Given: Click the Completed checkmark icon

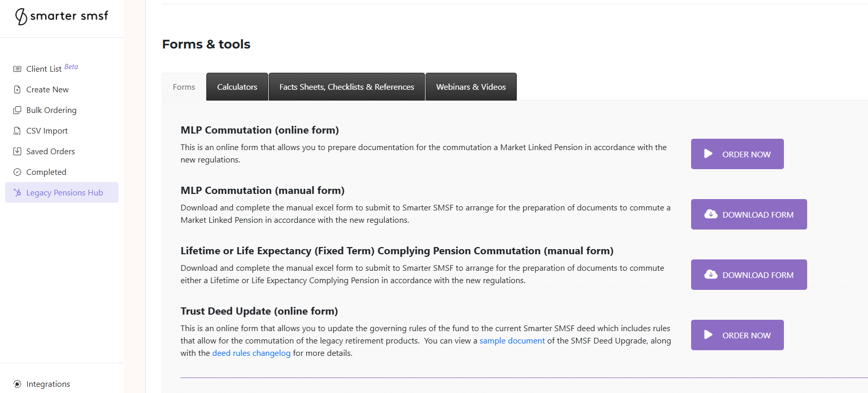Looking at the screenshot, I should coord(18,172).
